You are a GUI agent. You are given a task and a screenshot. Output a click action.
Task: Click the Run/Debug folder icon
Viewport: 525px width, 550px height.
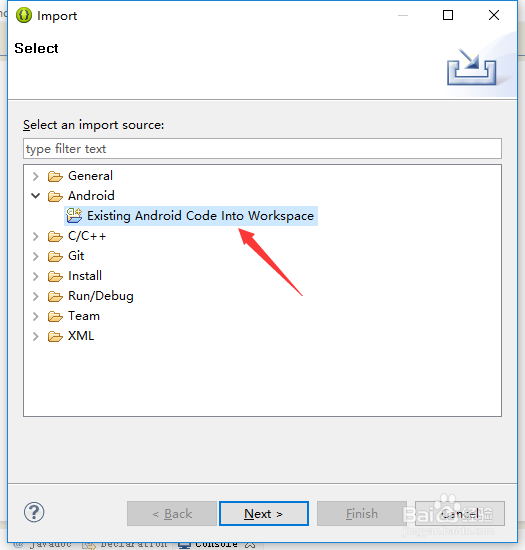[x=55, y=296]
